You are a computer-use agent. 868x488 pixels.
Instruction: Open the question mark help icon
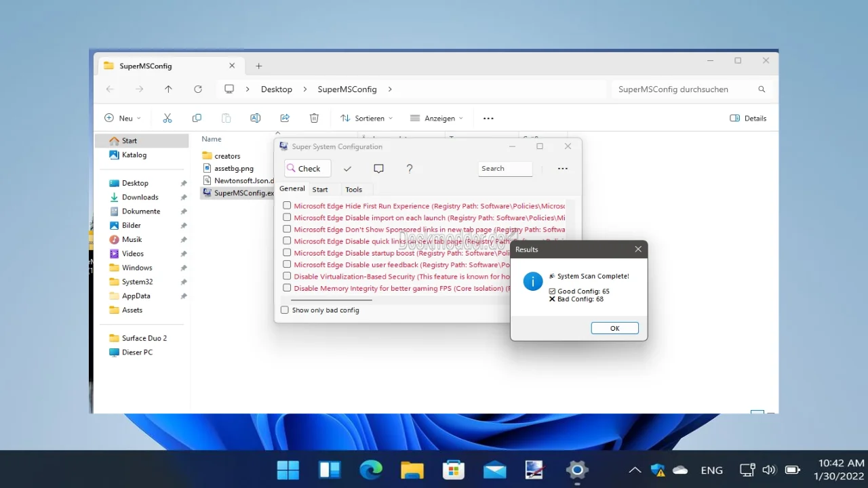click(410, 169)
